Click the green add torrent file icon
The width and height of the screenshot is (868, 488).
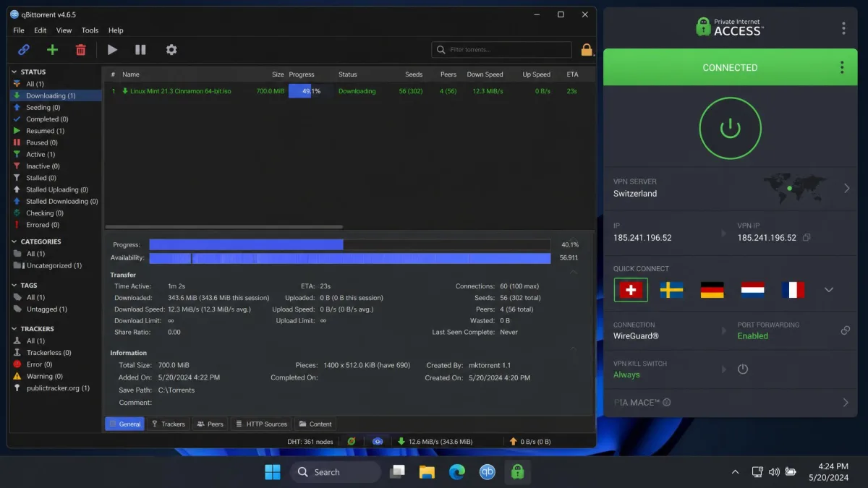click(x=52, y=50)
